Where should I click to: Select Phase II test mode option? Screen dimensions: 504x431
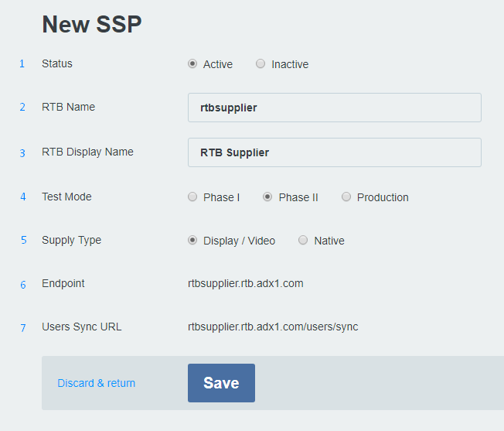click(267, 197)
